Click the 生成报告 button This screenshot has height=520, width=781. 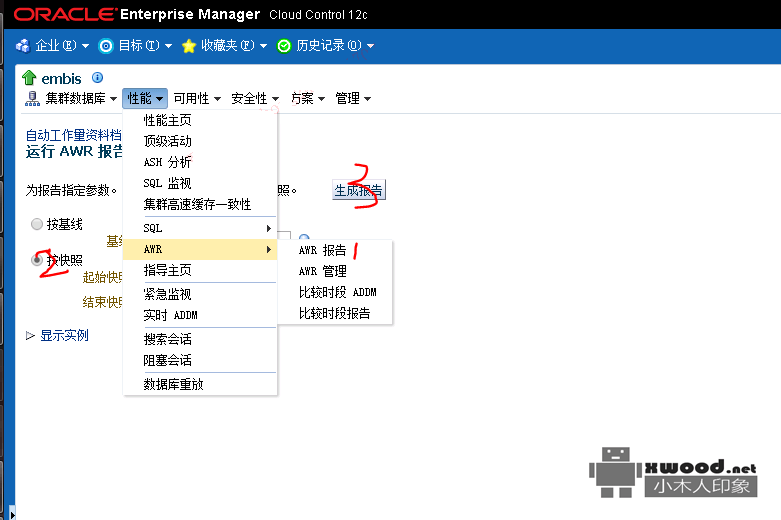(359, 190)
